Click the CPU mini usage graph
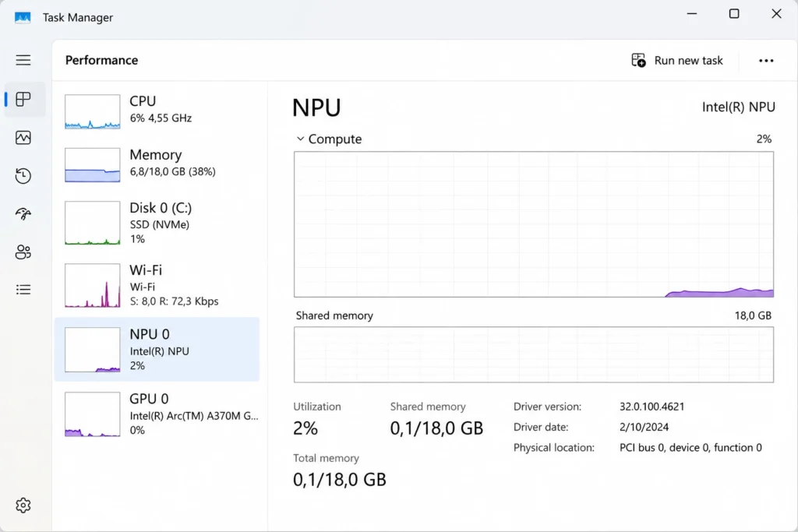 pos(93,111)
